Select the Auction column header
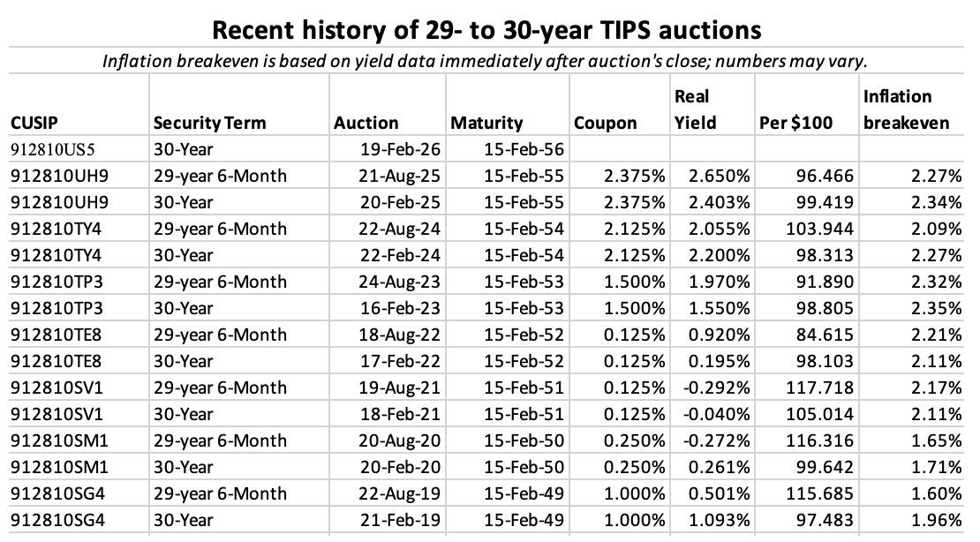 (366, 123)
